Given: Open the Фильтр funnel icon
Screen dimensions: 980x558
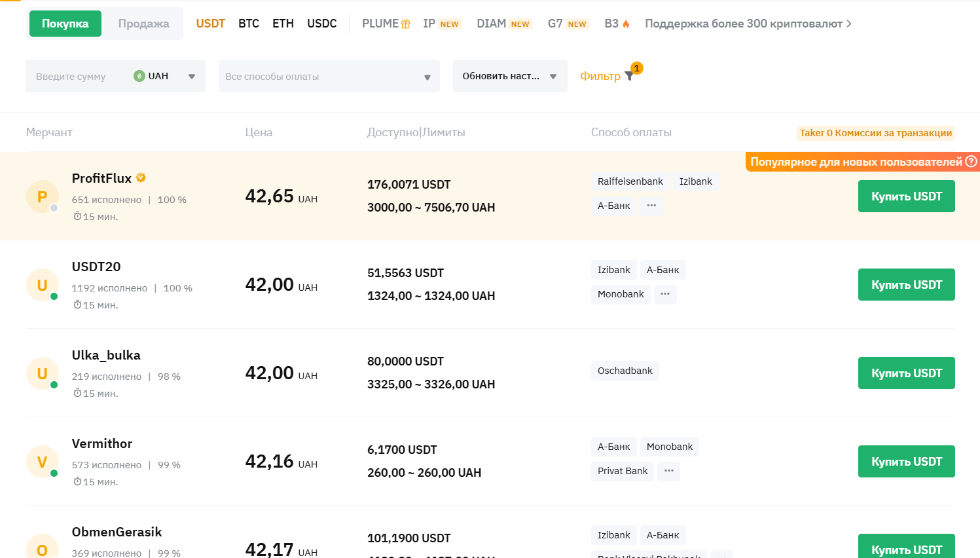Looking at the screenshot, I should 629,76.
